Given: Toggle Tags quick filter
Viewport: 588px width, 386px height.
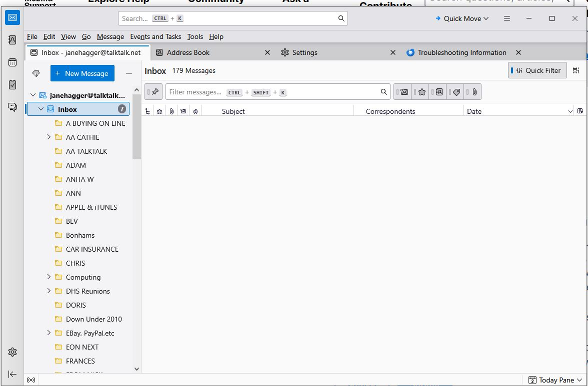Looking at the screenshot, I should coord(455,92).
